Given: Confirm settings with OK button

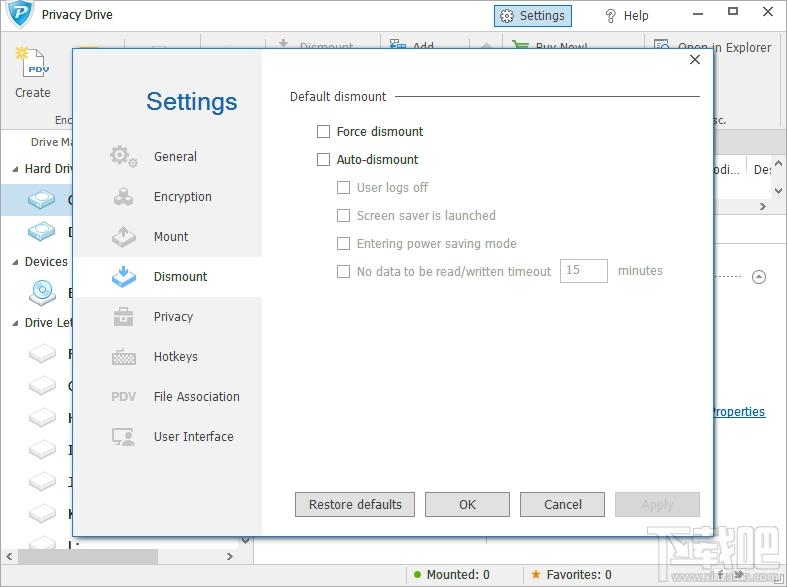Looking at the screenshot, I should (x=467, y=504).
